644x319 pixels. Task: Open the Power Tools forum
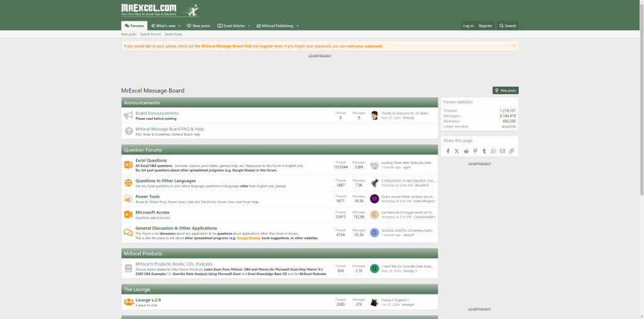point(147,197)
